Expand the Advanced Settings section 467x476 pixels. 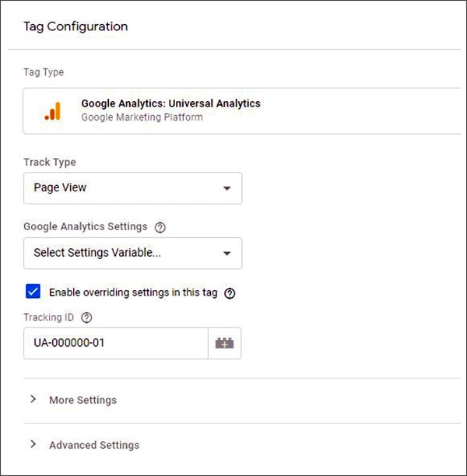coord(94,445)
